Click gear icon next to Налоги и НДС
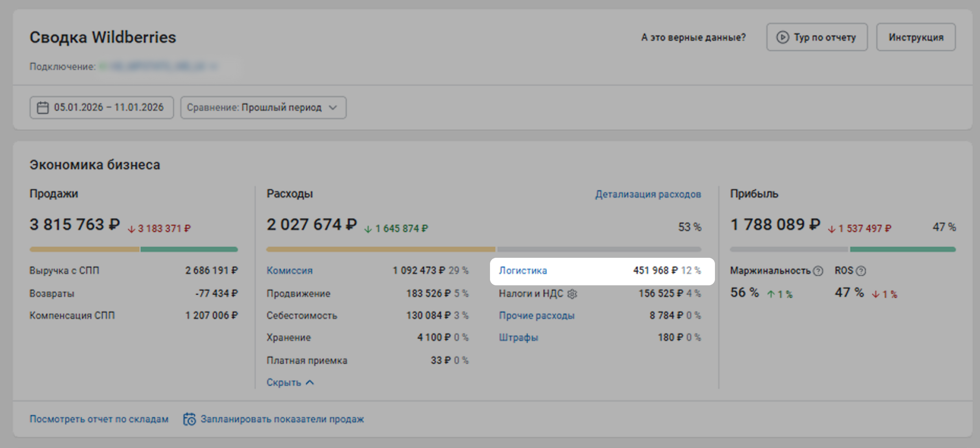Screen dimensions: 980x448 [x=573, y=294]
